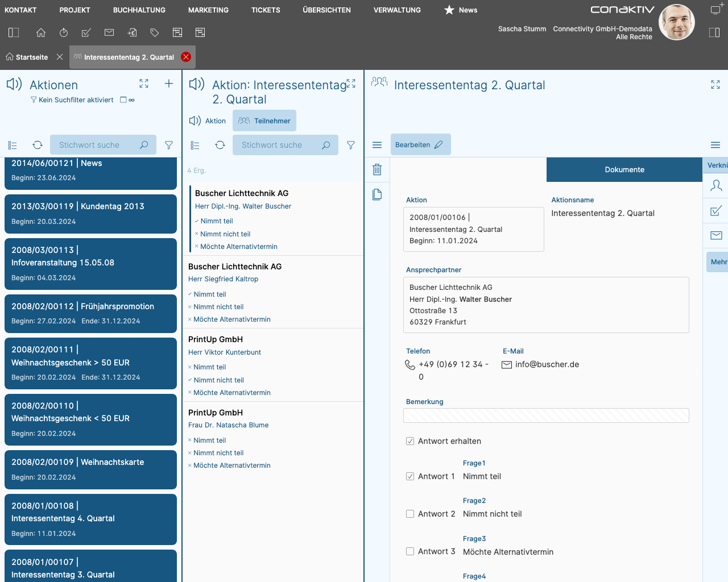Click the Bemerkung field
The height and width of the screenshot is (582, 728).
(546, 415)
